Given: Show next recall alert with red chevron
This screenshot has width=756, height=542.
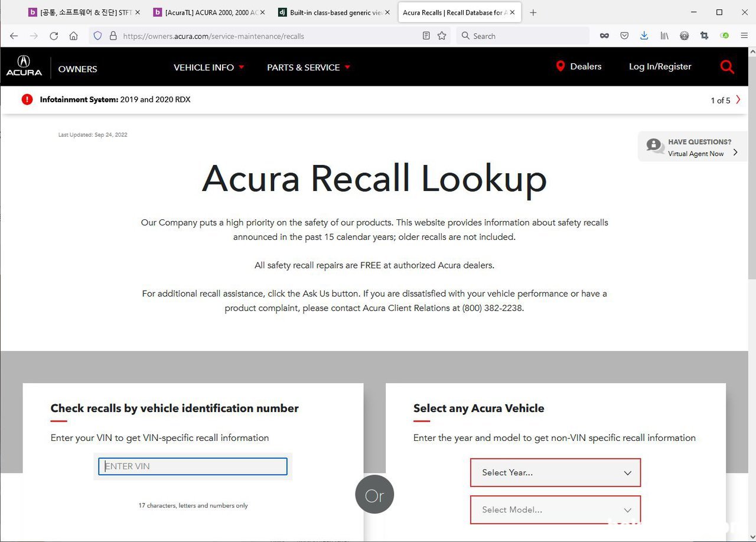Looking at the screenshot, I should [x=738, y=100].
